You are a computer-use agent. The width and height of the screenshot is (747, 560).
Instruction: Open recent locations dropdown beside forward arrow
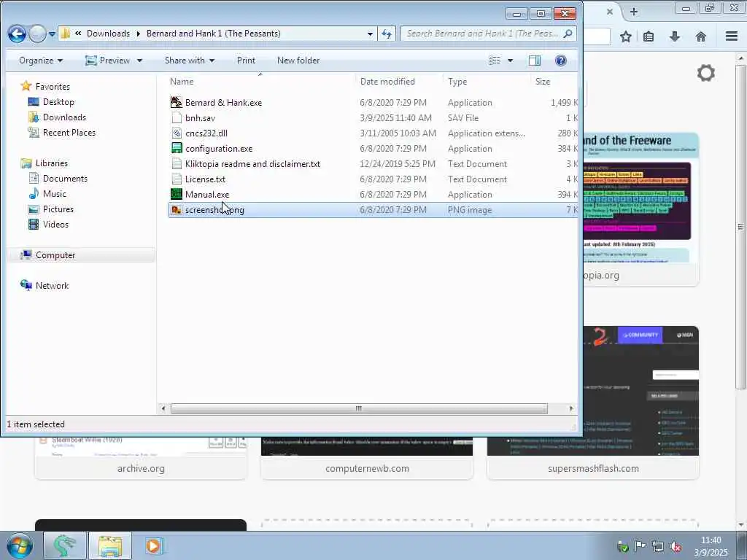pos(52,34)
